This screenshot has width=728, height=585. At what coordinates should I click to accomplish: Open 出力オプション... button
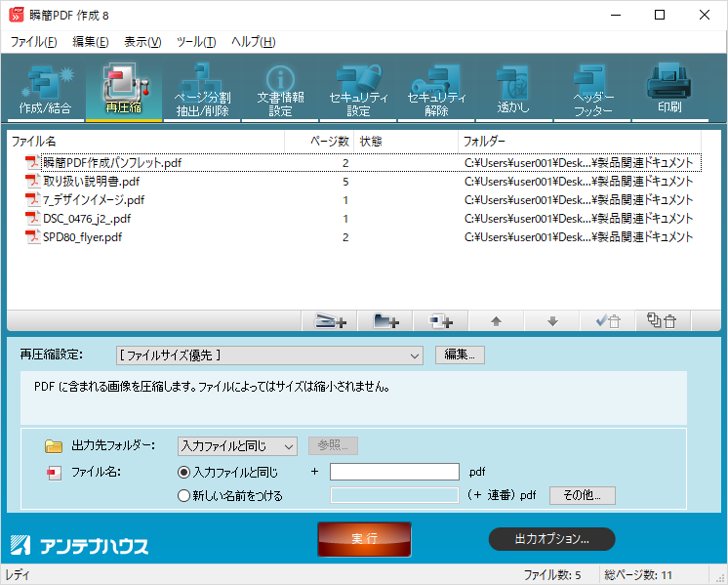click(552, 539)
